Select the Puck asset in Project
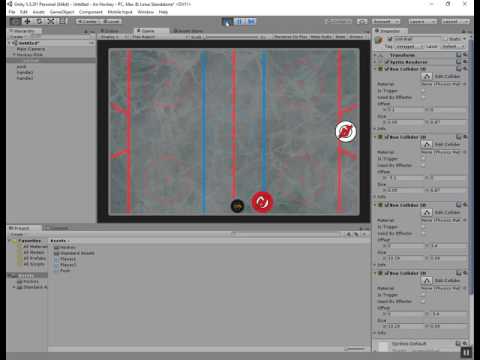This screenshot has width=480, height=360. pos(65,270)
